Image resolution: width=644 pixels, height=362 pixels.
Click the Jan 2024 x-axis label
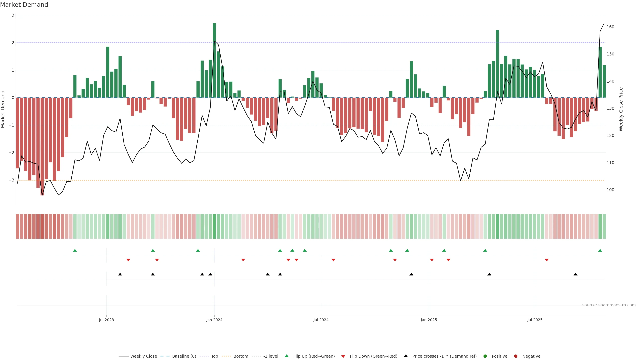(x=214, y=320)
